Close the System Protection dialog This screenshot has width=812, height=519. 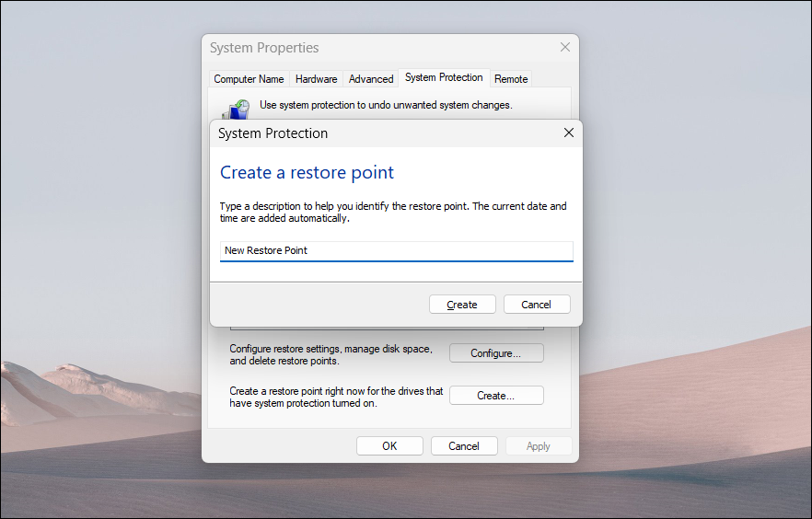[569, 133]
